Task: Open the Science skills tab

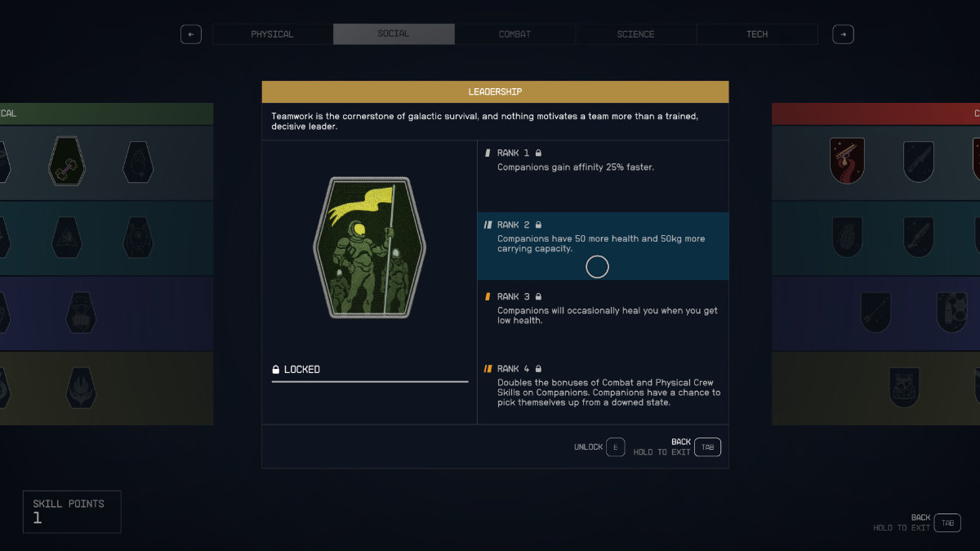Action: (x=635, y=34)
